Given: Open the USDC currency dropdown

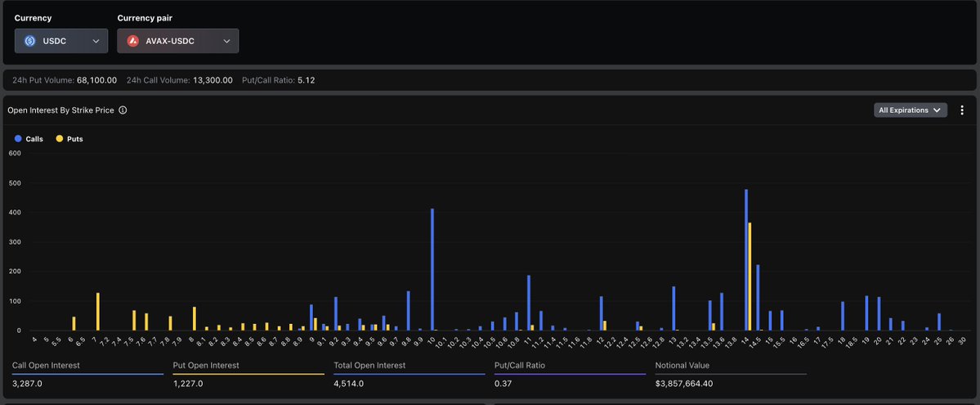Looking at the screenshot, I should pyautogui.click(x=61, y=41).
